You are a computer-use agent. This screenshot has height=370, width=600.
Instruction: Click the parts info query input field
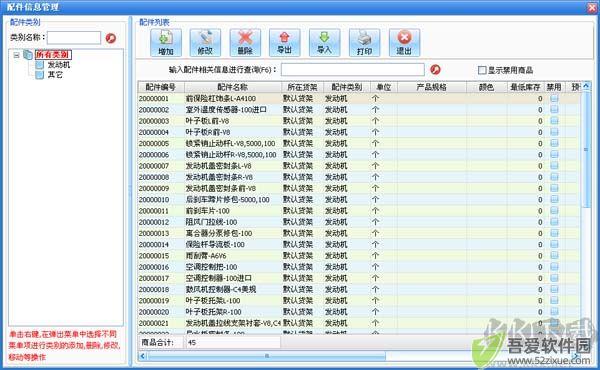tap(353, 70)
